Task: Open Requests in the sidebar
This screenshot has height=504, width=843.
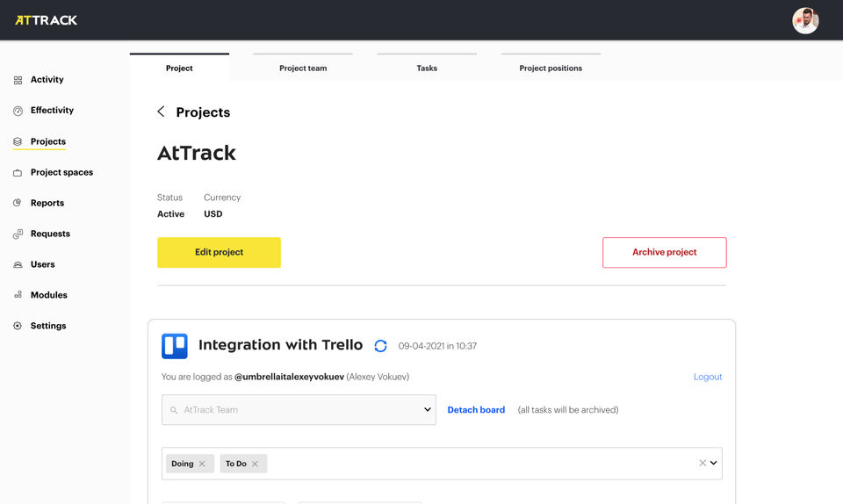Action: [50, 234]
